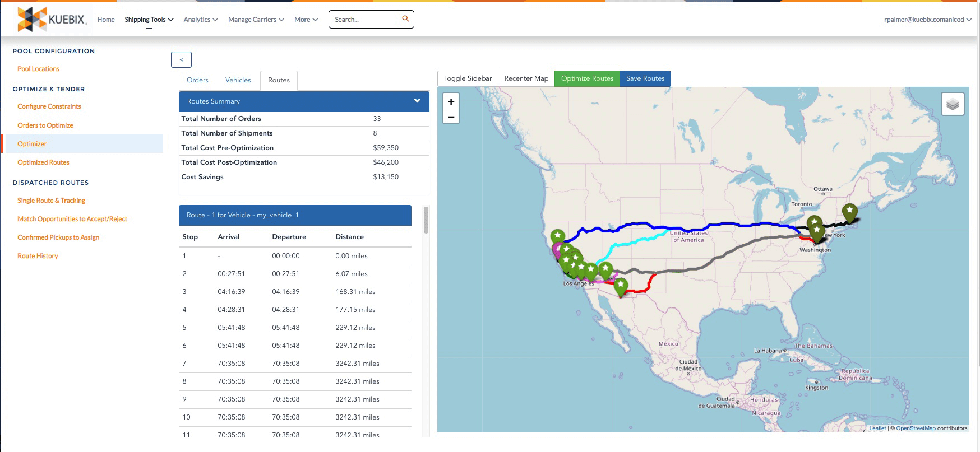Viewport: 980px width, 452px height.
Task: Click the green marker on the red Arizona route
Action: 621,286
